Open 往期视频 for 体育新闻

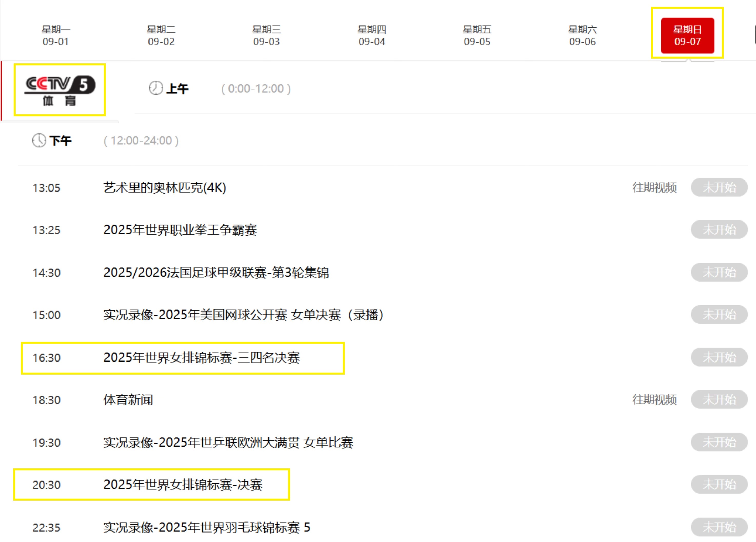tap(654, 400)
